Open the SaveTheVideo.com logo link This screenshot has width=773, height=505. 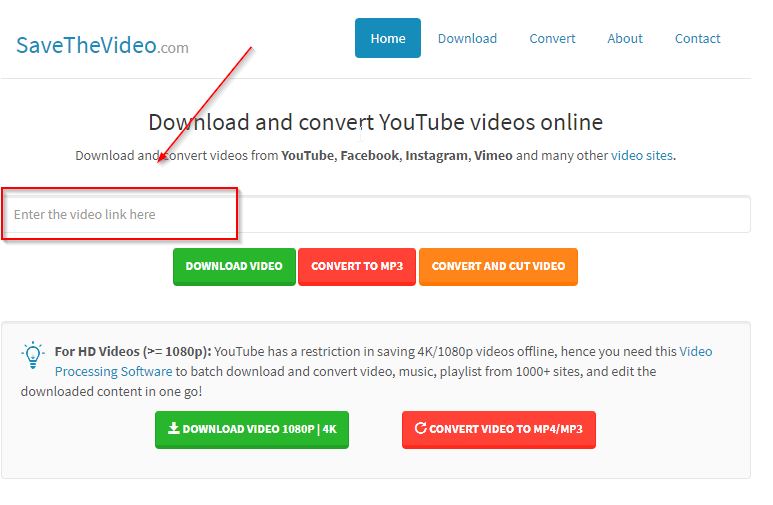103,46
